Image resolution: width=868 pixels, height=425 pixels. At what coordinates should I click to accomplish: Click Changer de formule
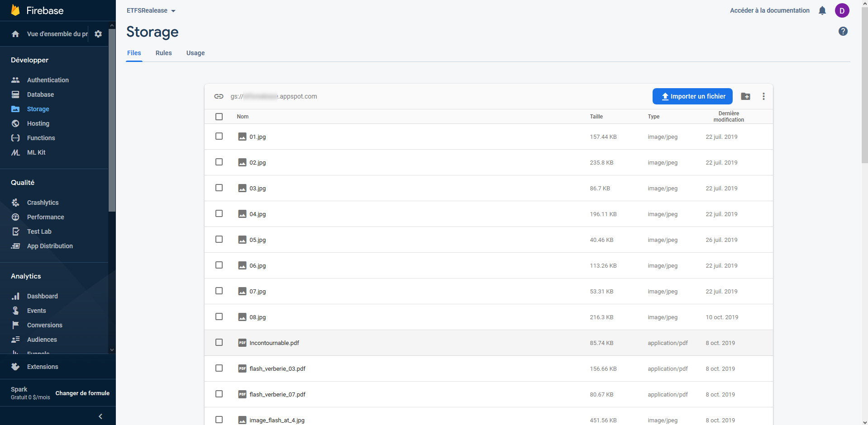[x=82, y=393]
